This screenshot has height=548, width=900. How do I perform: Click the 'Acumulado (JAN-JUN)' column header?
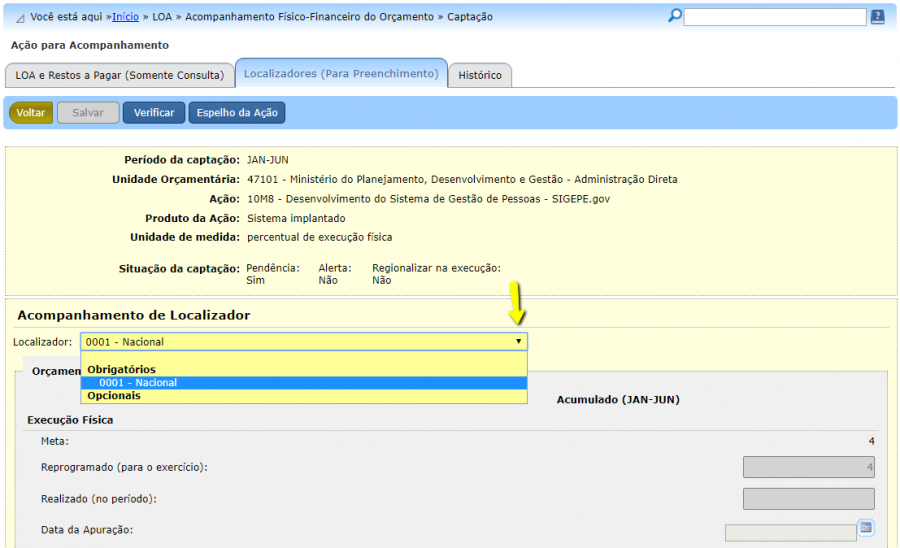pos(618,399)
